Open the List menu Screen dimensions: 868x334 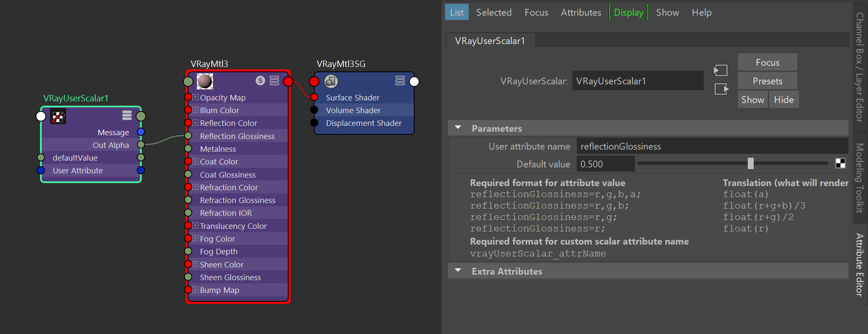[x=457, y=12]
